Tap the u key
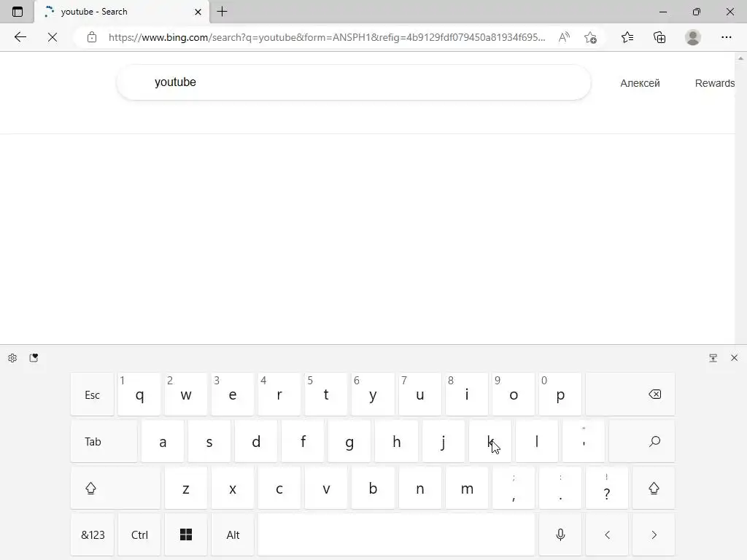Image resolution: width=747 pixels, height=560 pixels. click(x=419, y=394)
